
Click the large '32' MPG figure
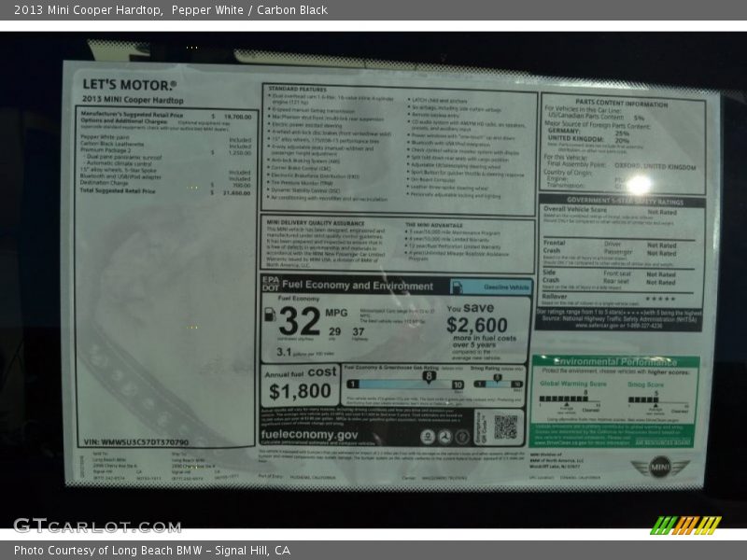point(299,321)
